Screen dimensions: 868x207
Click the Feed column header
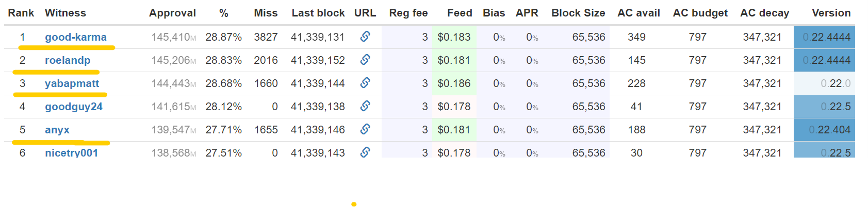pos(460,13)
